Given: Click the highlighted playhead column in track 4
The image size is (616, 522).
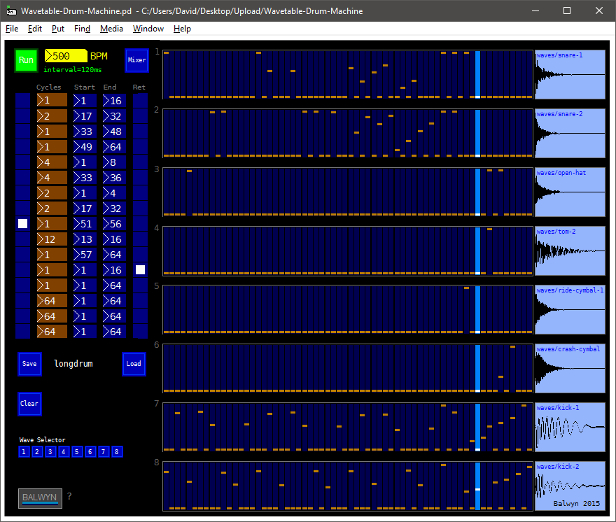Looking at the screenshot, I should point(477,251).
